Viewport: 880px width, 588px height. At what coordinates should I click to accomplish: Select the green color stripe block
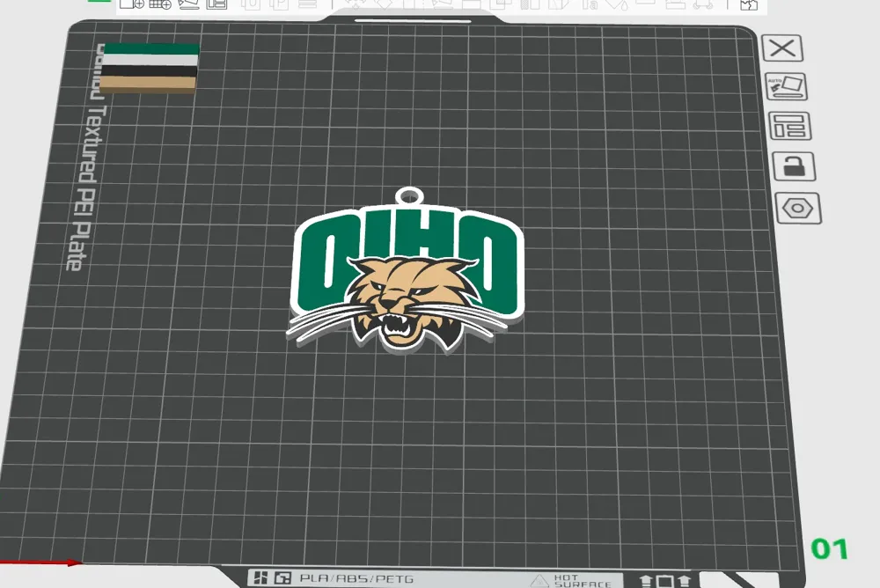coord(151,49)
